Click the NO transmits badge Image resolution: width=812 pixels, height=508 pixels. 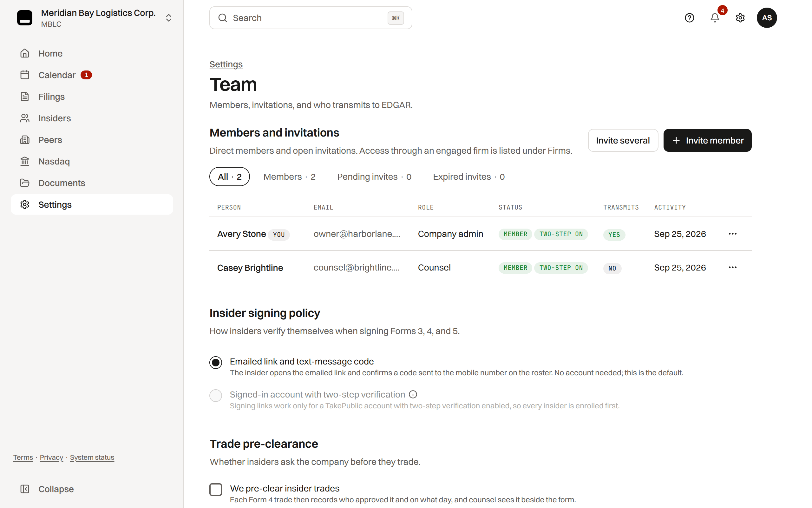[x=612, y=268]
